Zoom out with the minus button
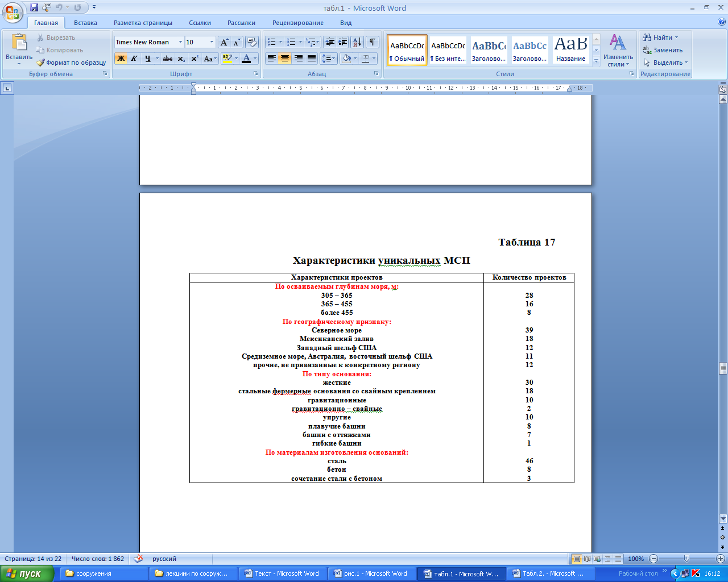Screen dimensions: 728x582 tap(653, 559)
